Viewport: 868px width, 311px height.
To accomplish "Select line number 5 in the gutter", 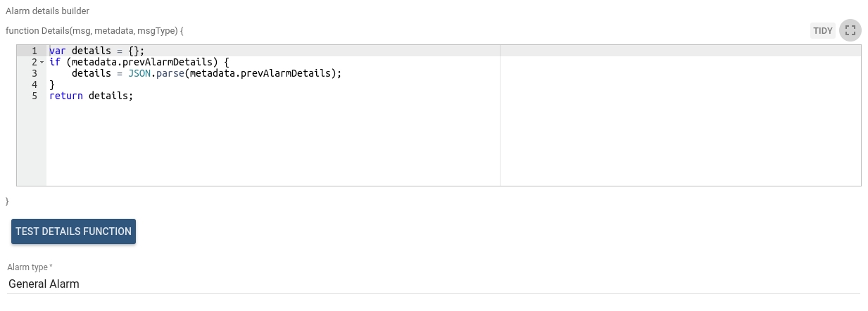I will 34,96.
